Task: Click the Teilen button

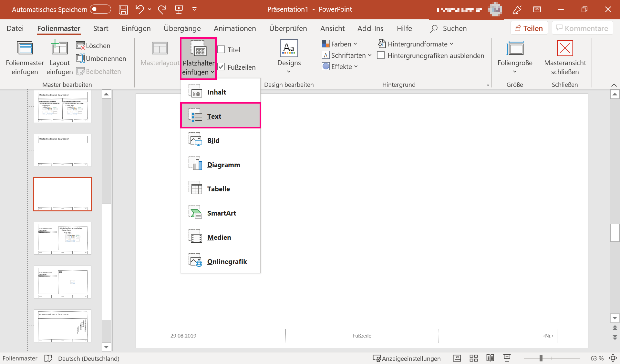Action: pyautogui.click(x=529, y=28)
